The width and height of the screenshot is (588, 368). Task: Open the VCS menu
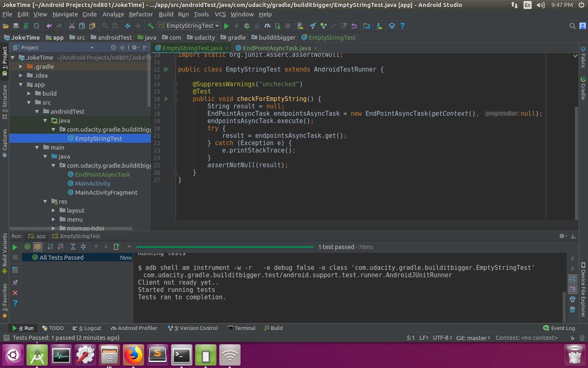220,14
